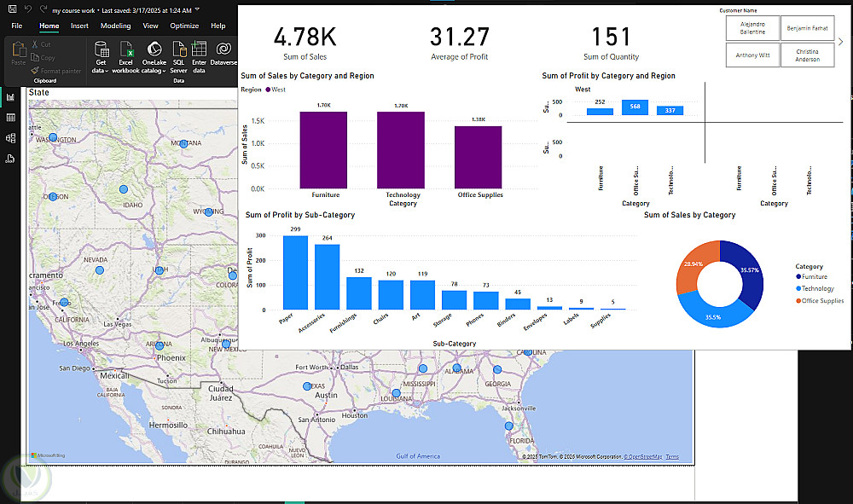Click Office Supplies legend swatch in donut
The width and height of the screenshot is (853, 504).
pos(798,301)
